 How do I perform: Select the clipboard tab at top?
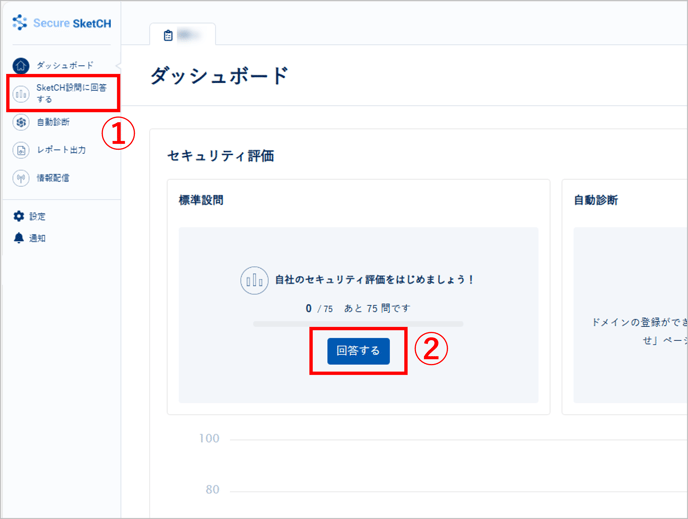coord(183,35)
